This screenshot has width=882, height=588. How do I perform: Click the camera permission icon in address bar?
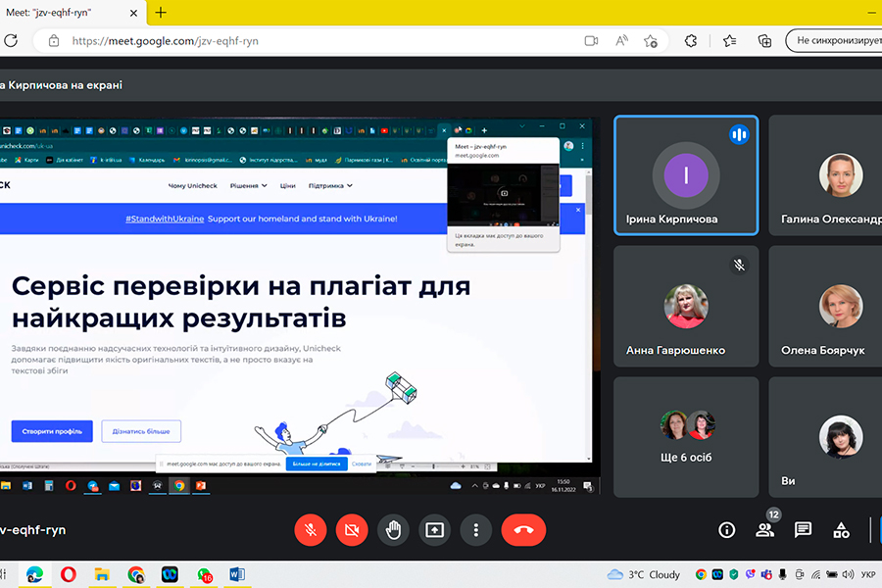591,40
